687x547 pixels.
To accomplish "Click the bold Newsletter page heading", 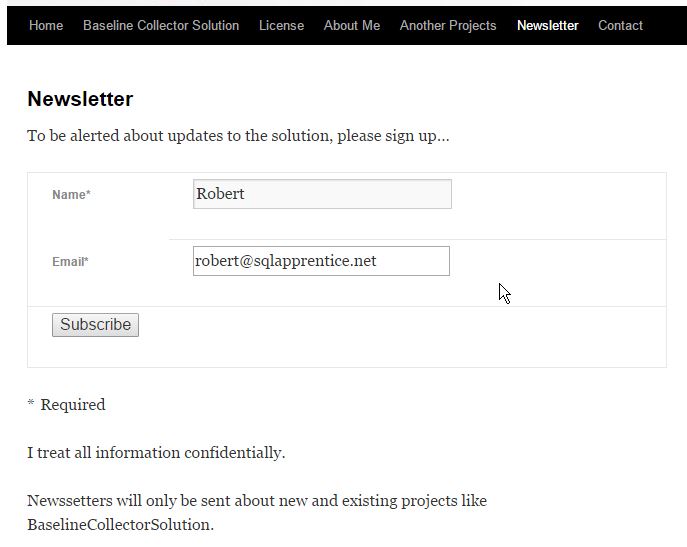I will point(80,99).
